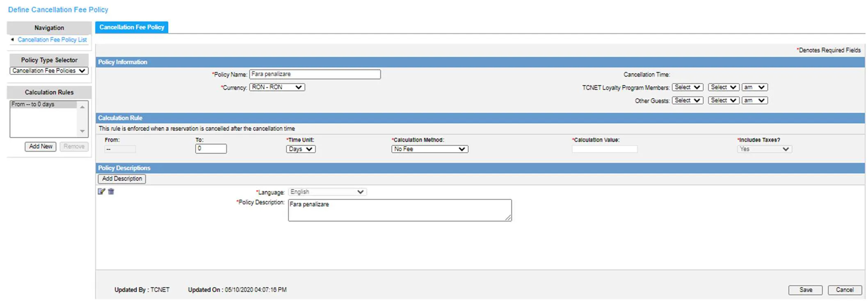This screenshot has height=301, width=868.
Task: Focus the Policy Name input field
Action: [x=315, y=74]
